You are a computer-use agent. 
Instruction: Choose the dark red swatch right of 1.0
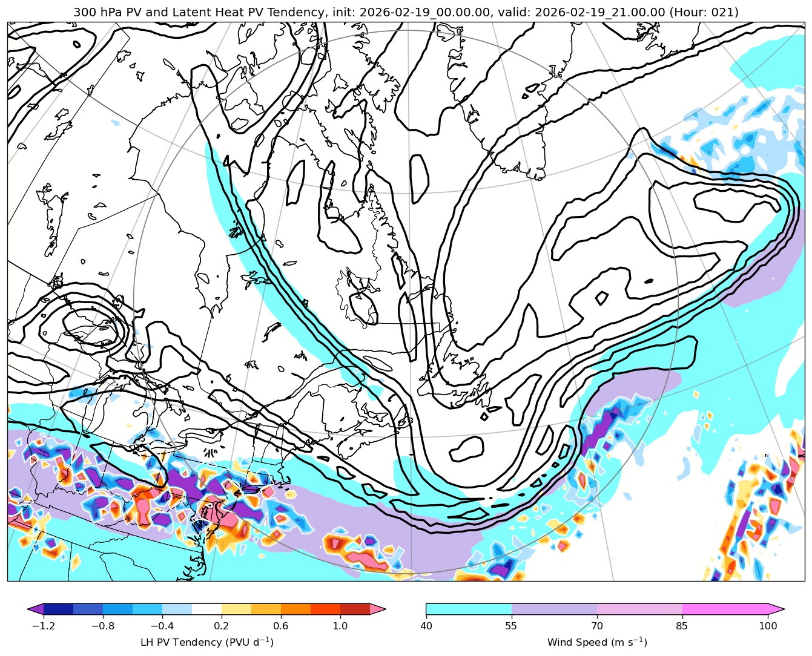(x=355, y=609)
